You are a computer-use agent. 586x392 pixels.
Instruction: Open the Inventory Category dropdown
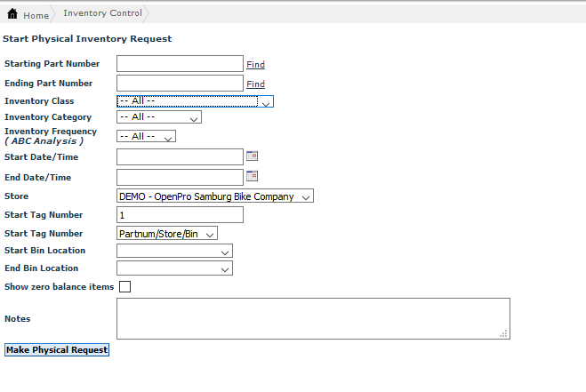tap(159, 117)
